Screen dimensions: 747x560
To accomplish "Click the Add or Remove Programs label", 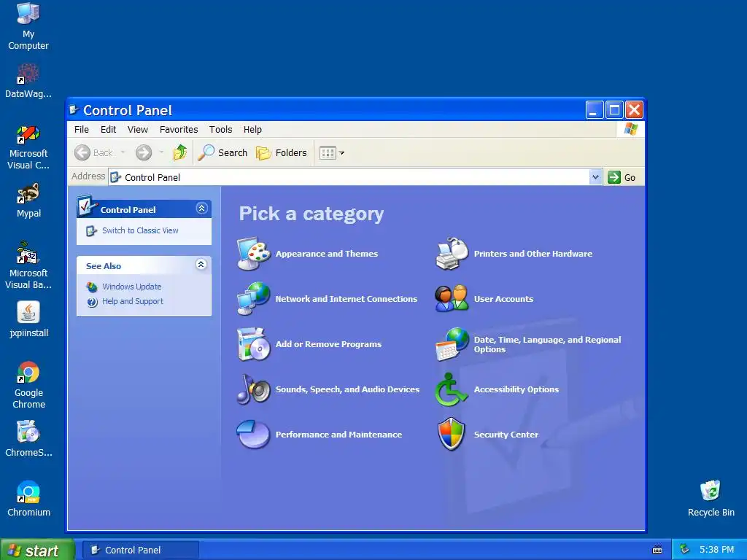I will pos(328,344).
